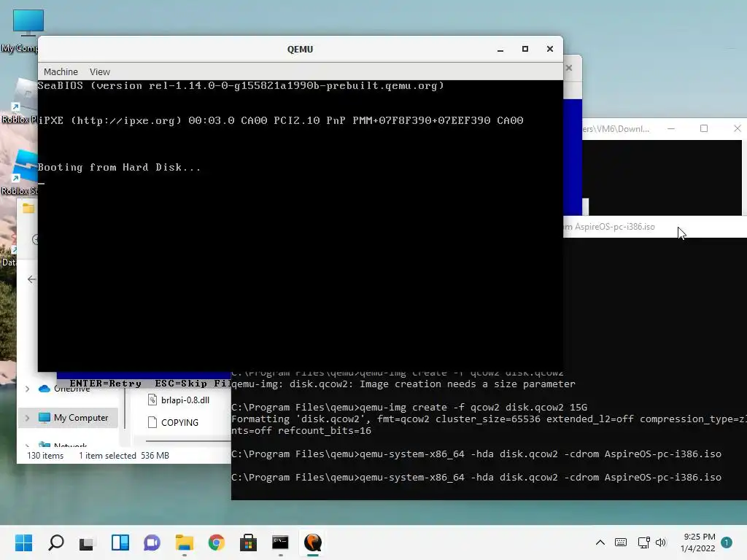Image resolution: width=747 pixels, height=560 pixels.
Task: Open Microsoft Store from taskbar
Action: tap(248, 542)
